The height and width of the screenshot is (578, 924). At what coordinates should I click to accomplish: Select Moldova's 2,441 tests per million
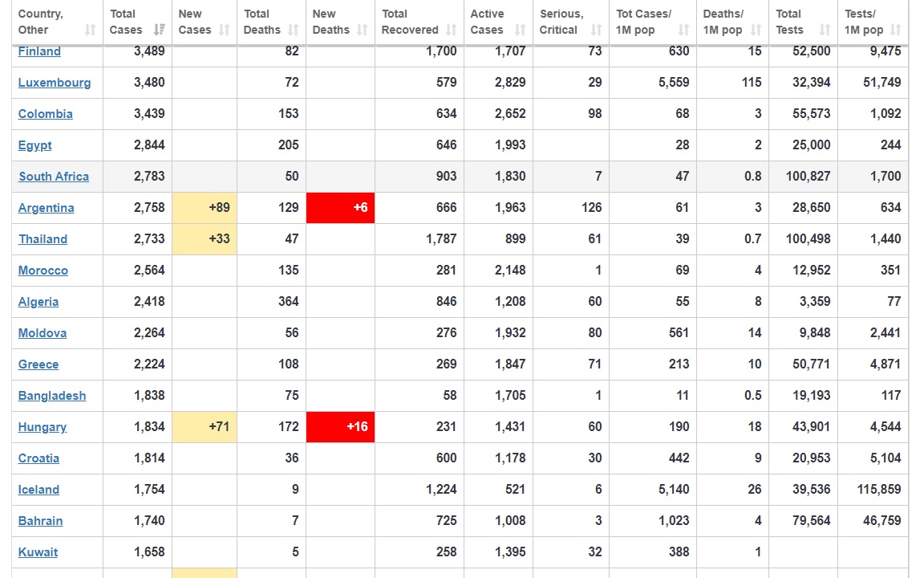[x=885, y=332]
